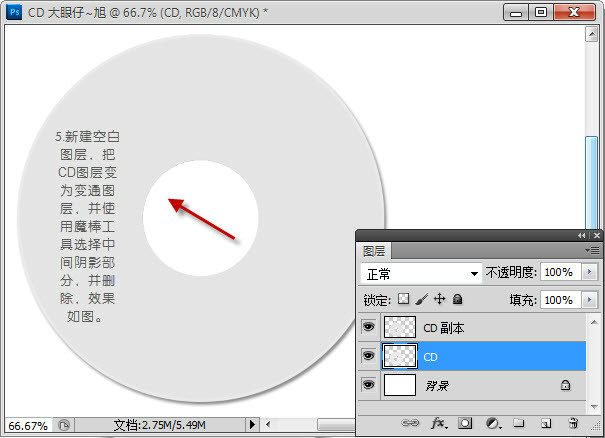Screen dimensions: 605x438
Task: Click the 66.67% zoom field
Action: (x=27, y=425)
